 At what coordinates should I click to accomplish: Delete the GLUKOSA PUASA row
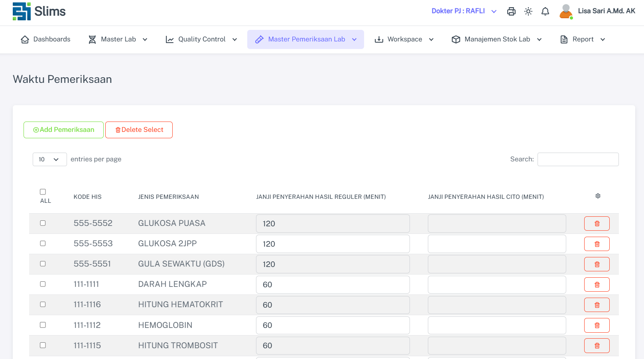coord(597,224)
